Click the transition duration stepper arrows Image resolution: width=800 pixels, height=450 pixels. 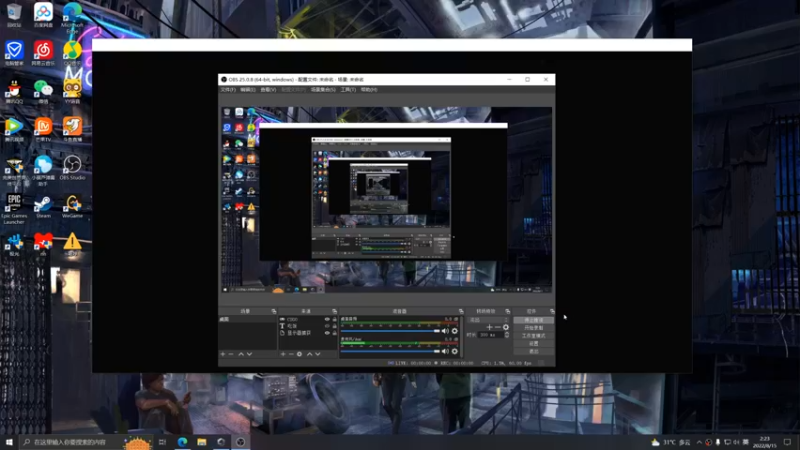[507, 335]
